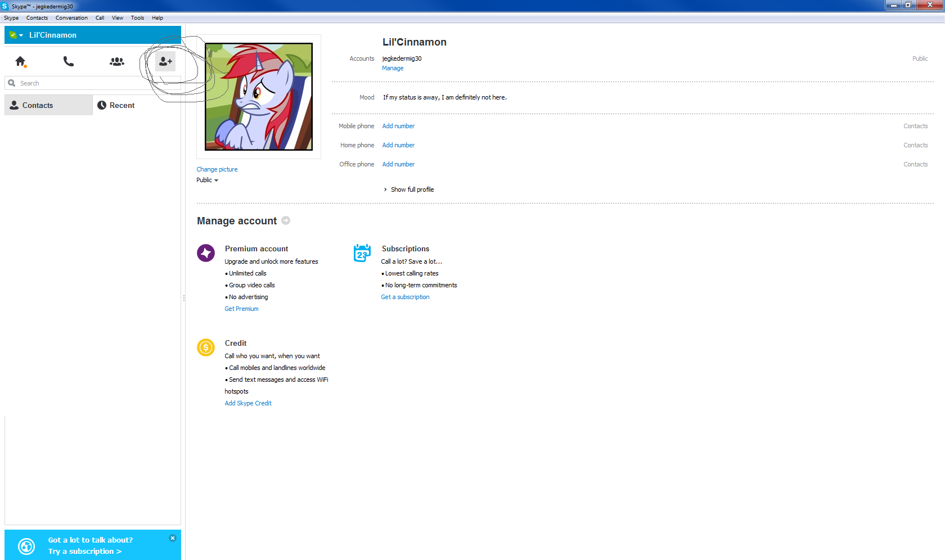Click the Manage account arrow icon
Screen dimensions: 945x560
pyautogui.click(x=286, y=220)
